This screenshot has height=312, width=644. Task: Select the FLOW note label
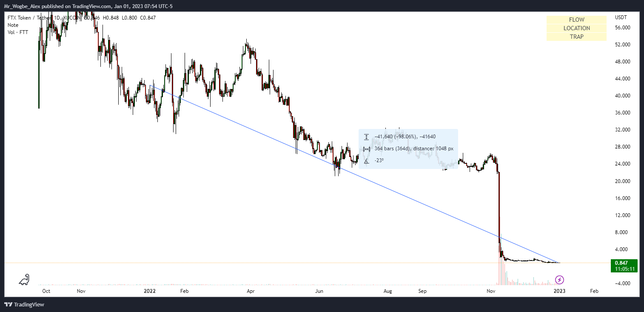[x=576, y=20]
